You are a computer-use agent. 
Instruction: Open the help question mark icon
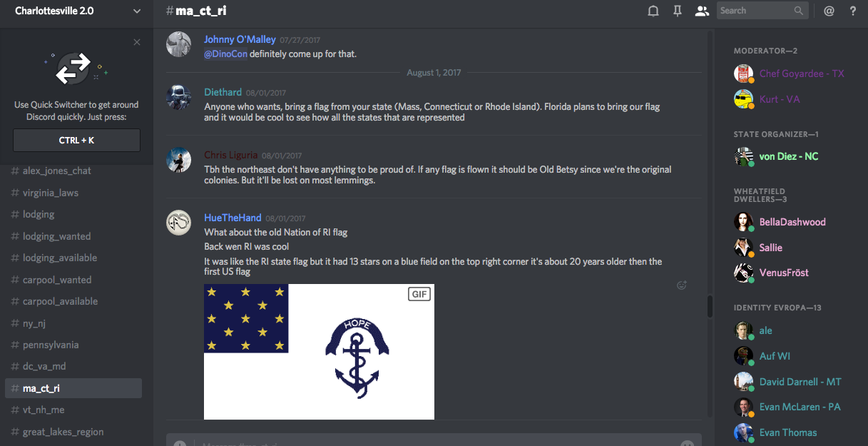click(853, 11)
